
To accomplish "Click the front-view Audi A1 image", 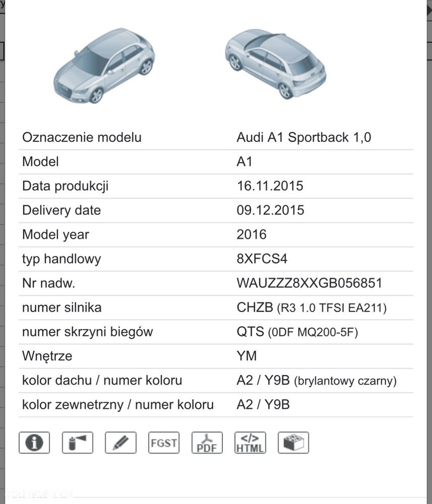I will point(104,66).
